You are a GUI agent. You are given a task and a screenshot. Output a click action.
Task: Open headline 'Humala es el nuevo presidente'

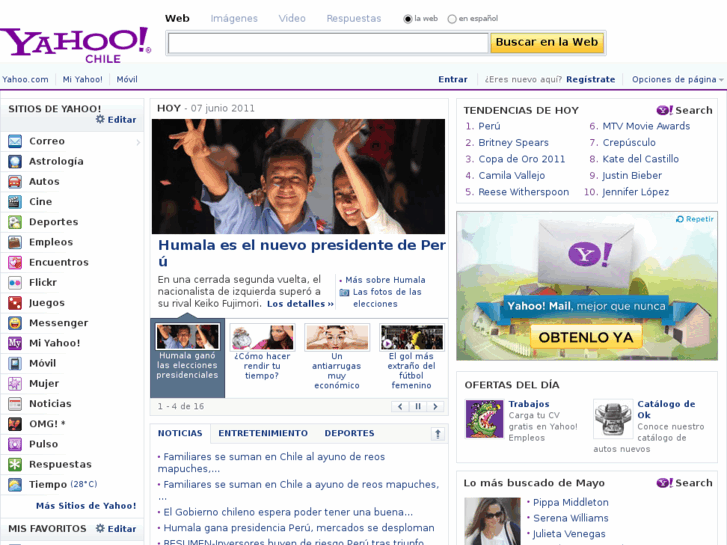pos(302,253)
